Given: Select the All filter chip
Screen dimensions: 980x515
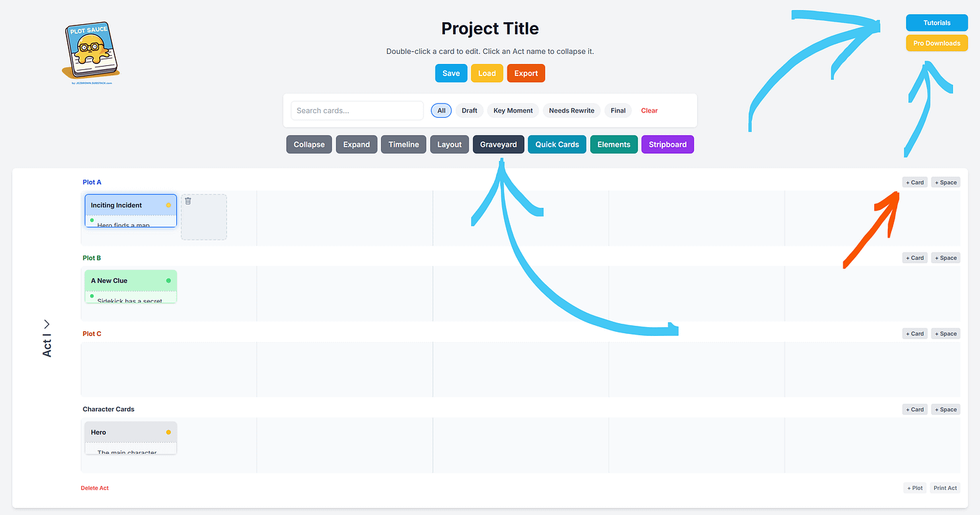Looking at the screenshot, I should [x=442, y=110].
